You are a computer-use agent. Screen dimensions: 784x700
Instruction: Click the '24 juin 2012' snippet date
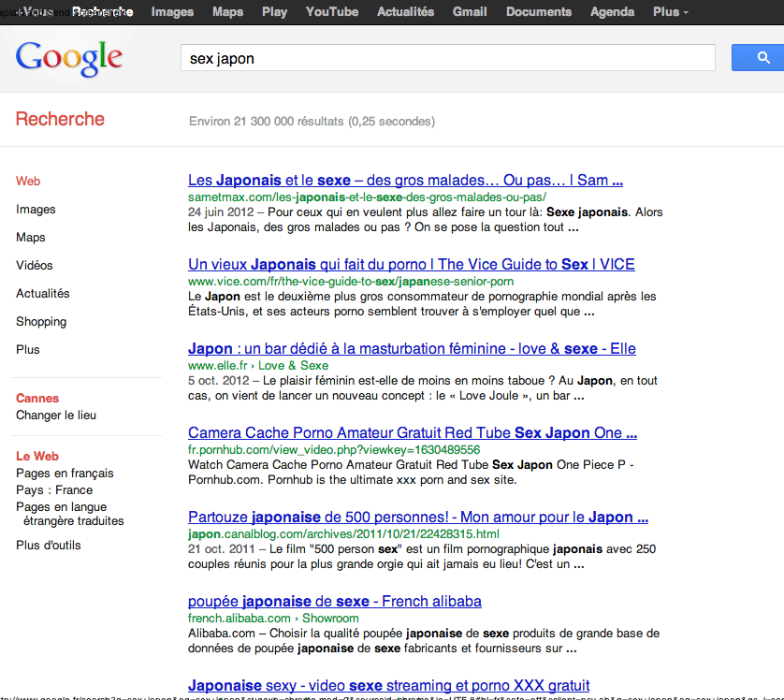tap(221, 212)
